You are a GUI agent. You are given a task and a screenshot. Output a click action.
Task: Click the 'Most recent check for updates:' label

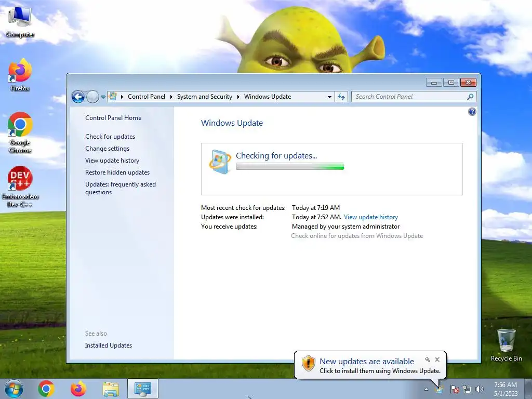[x=243, y=208]
